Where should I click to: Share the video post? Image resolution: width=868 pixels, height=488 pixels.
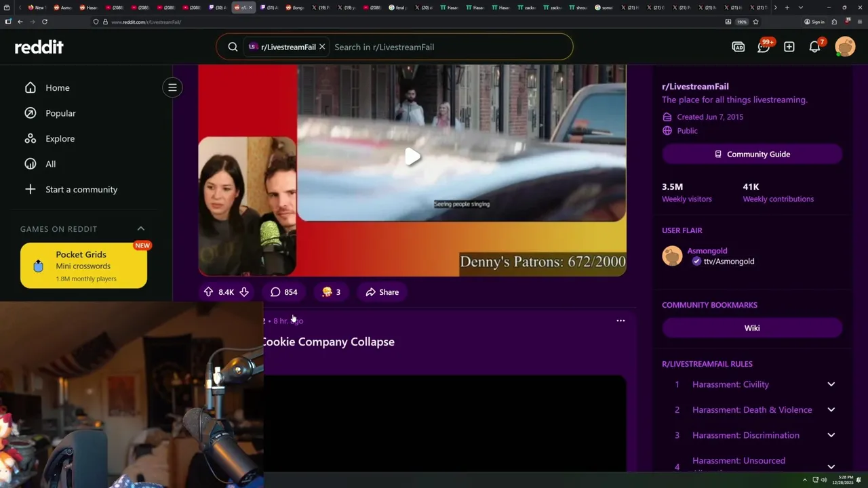pos(382,292)
